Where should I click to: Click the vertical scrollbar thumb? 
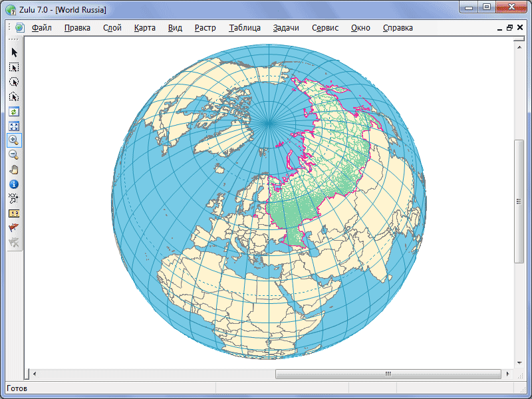coord(519,201)
